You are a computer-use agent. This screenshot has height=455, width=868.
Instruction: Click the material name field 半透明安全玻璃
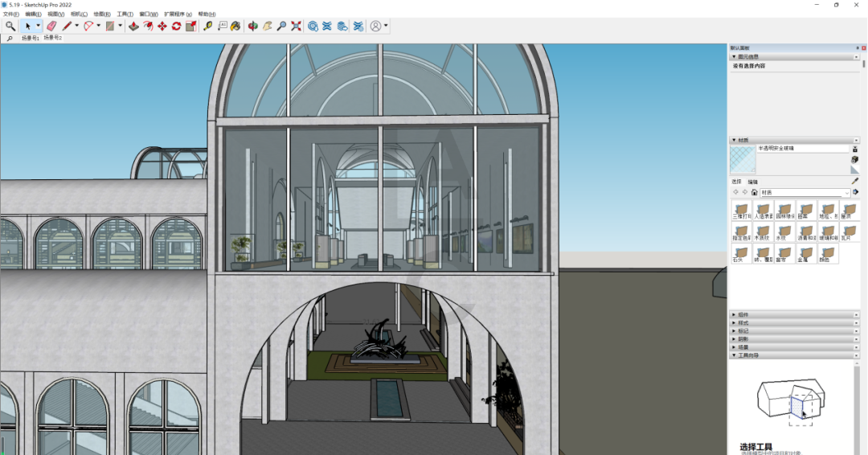(803, 149)
